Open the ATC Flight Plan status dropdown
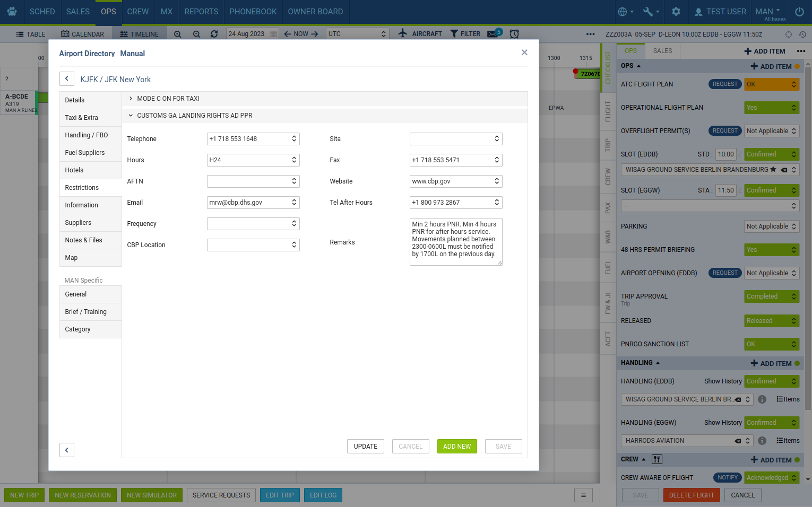This screenshot has height=507, width=812. [771, 84]
